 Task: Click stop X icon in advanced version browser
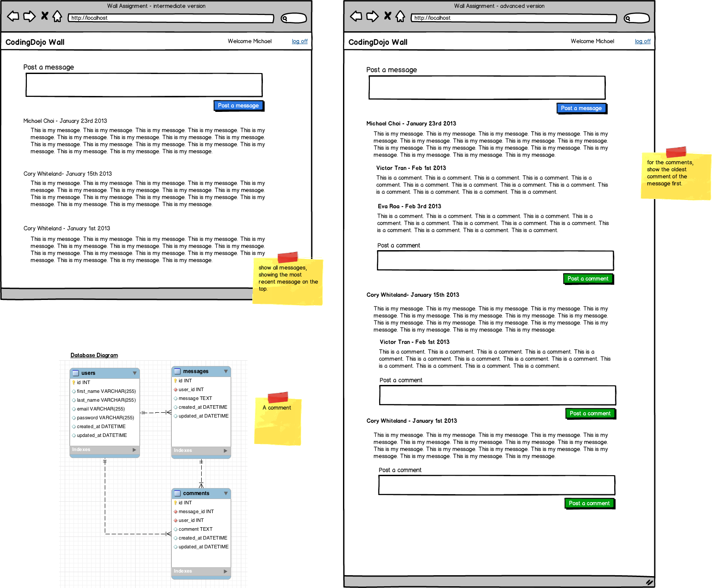387,16
